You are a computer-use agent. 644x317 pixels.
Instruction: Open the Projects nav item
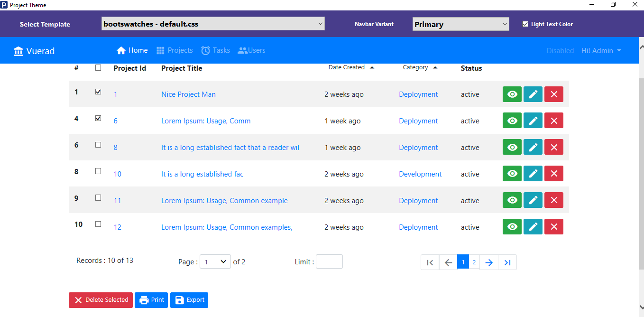(175, 50)
